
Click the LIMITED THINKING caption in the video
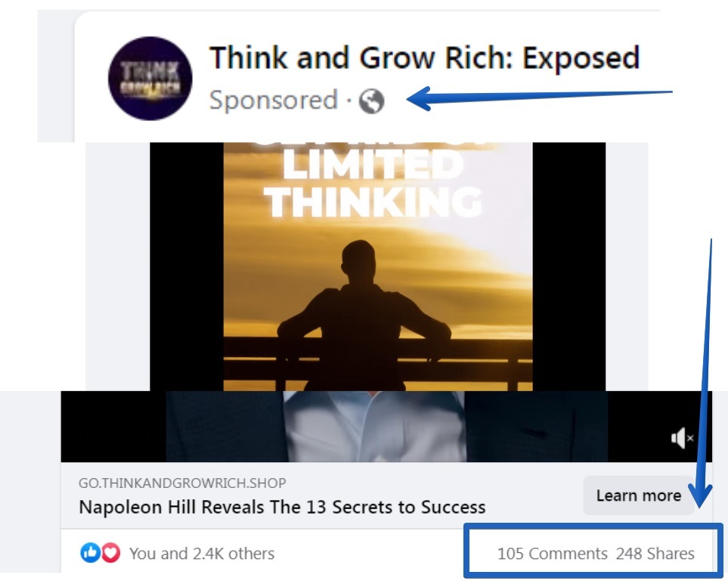pos(373,184)
